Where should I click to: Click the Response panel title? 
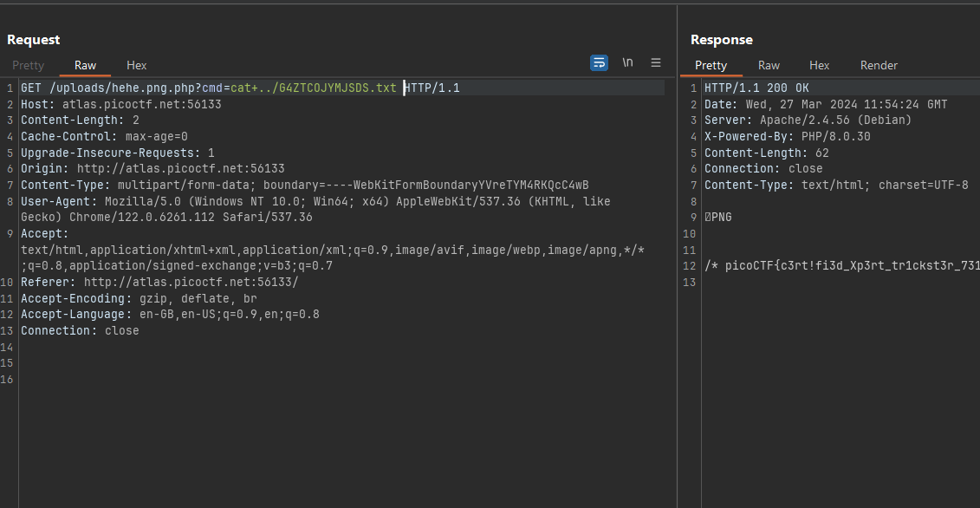point(721,39)
